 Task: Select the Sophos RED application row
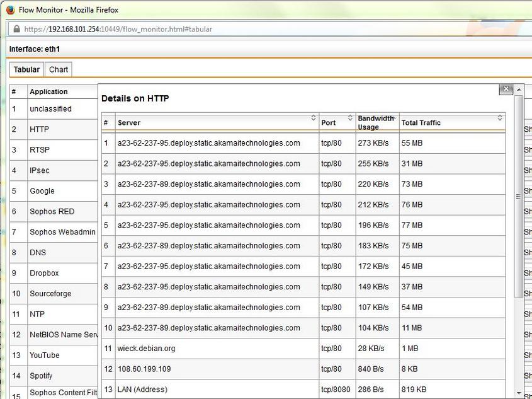point(54,212)
